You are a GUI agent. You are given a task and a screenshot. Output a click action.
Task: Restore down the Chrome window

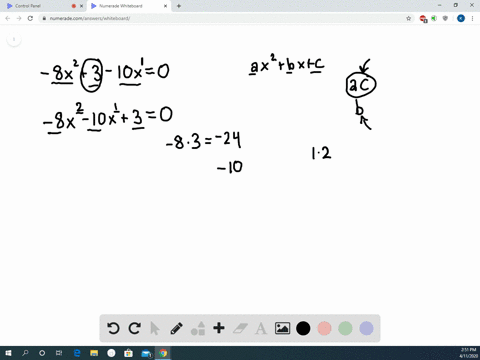click(456, 5)
